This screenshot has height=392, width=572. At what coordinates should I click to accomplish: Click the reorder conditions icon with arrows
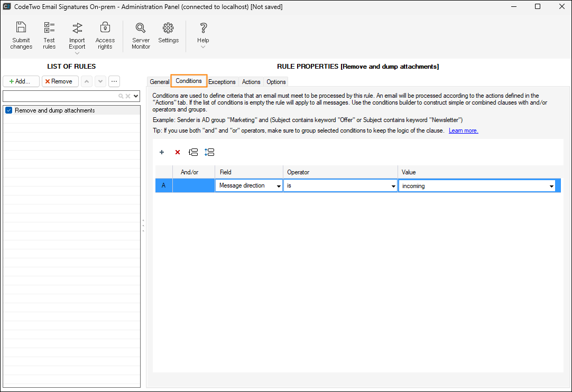pos(209,152)
